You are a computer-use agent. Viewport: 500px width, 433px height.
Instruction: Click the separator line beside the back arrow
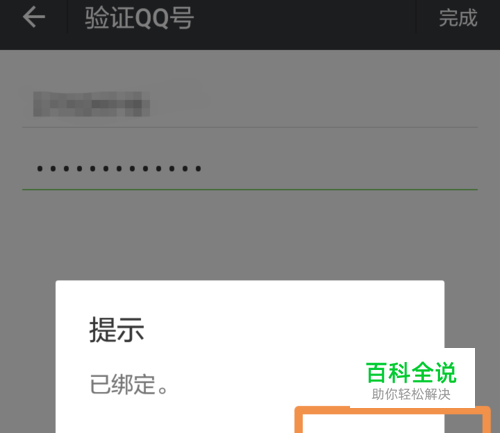click(x=67, y=17)
